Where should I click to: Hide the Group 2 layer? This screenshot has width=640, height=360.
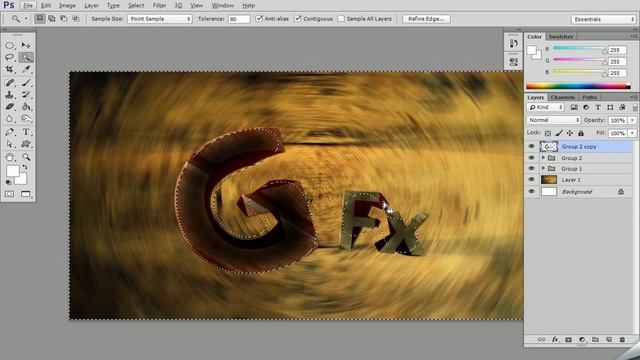(x=531, y=158)
